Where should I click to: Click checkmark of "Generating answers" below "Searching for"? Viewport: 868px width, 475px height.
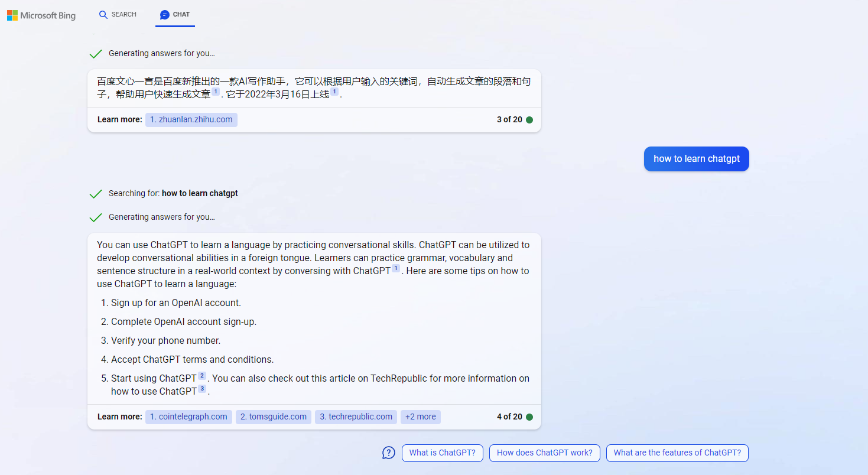pyautogui.click(x=95, y=217)
